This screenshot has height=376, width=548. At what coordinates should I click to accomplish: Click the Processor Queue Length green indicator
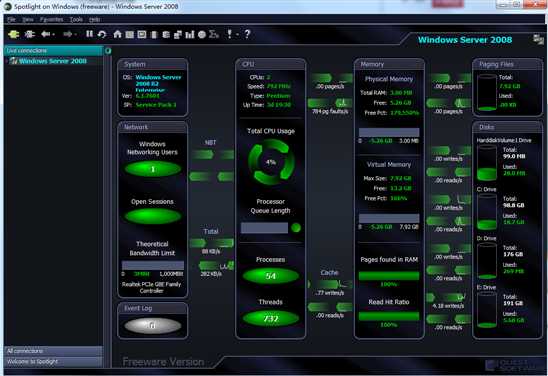(296, 228)
